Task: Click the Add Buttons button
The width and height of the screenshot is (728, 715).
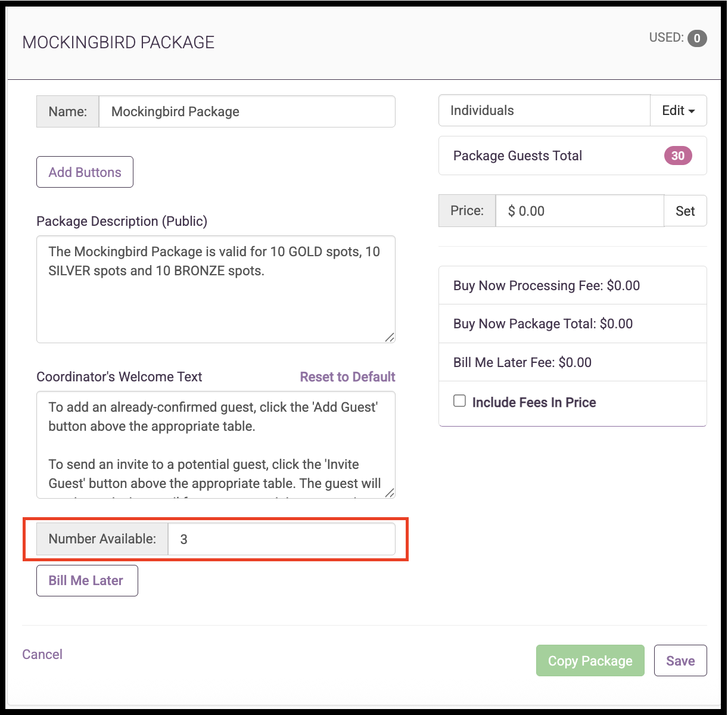Action: click(85, 172)
